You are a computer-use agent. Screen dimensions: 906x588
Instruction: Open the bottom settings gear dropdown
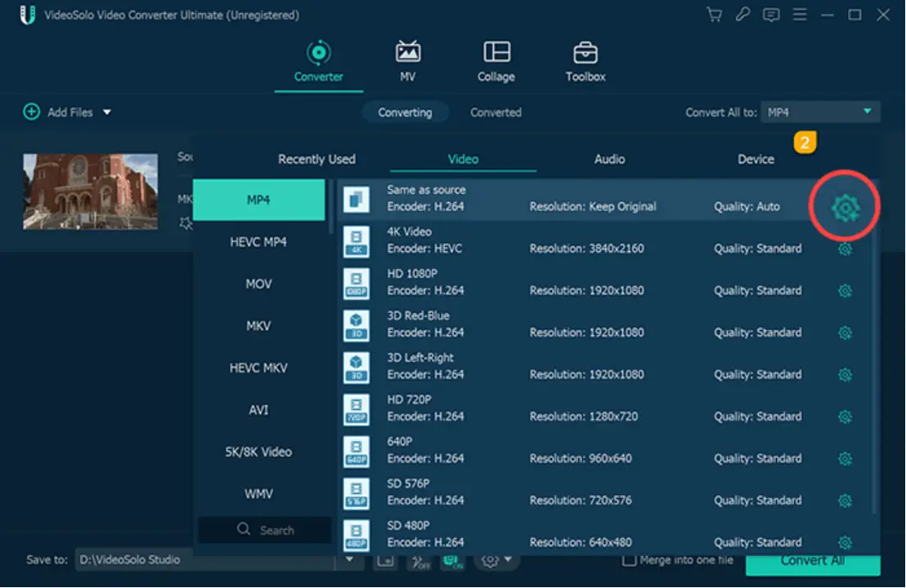(x=491, y=560)
